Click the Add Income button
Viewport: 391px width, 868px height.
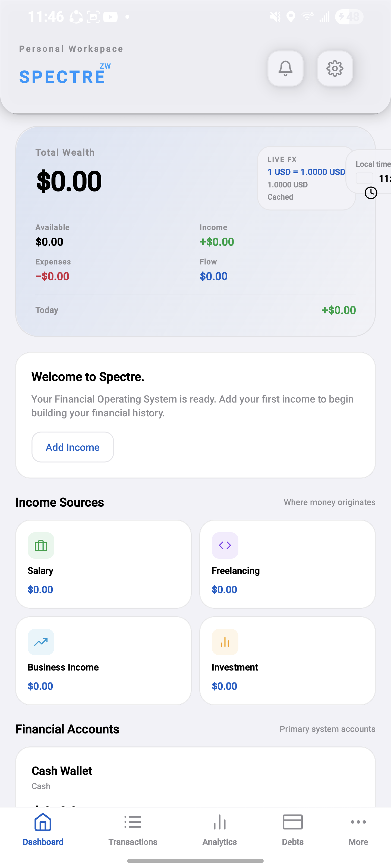click(x=72, y=447)
